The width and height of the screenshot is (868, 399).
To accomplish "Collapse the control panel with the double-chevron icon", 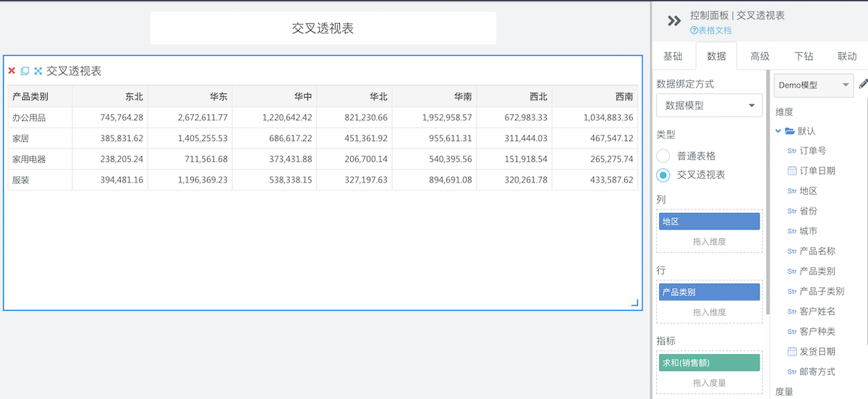I will coord(674,21).
